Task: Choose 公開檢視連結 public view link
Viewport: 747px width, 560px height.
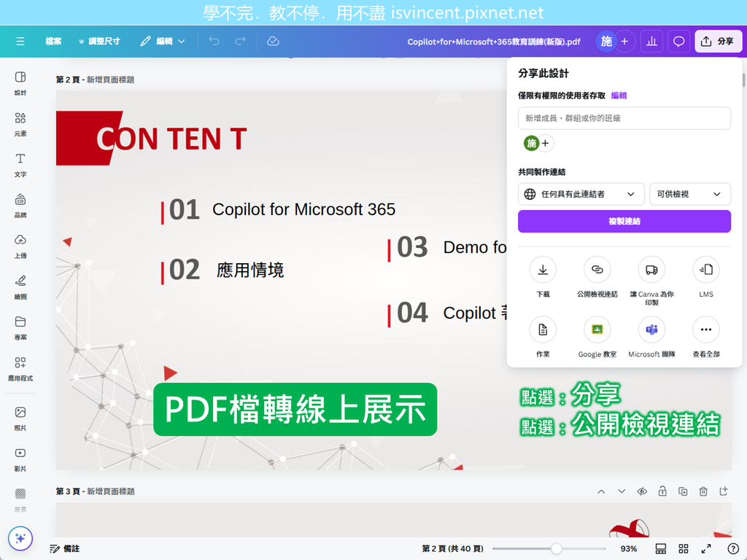Action: [x=597, y=277]
